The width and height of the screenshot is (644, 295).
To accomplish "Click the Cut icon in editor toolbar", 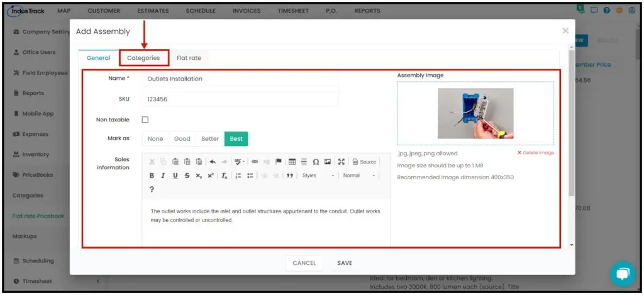I will [152, 162].
